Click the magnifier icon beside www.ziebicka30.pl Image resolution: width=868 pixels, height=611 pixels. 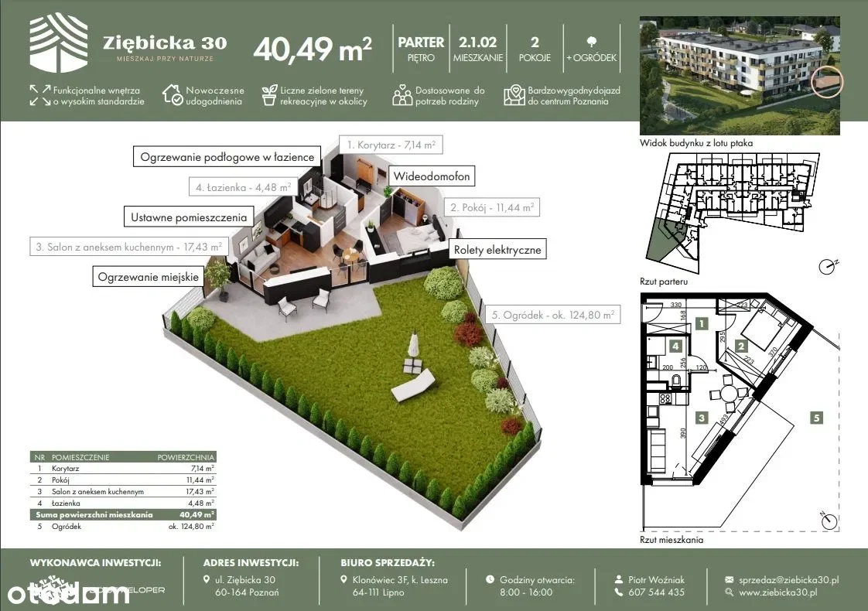[x=730, y=592]
